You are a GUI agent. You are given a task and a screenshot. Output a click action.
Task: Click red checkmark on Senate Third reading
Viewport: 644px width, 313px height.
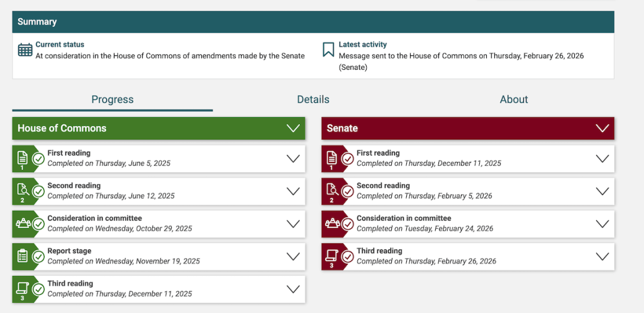tap(347, 257)
